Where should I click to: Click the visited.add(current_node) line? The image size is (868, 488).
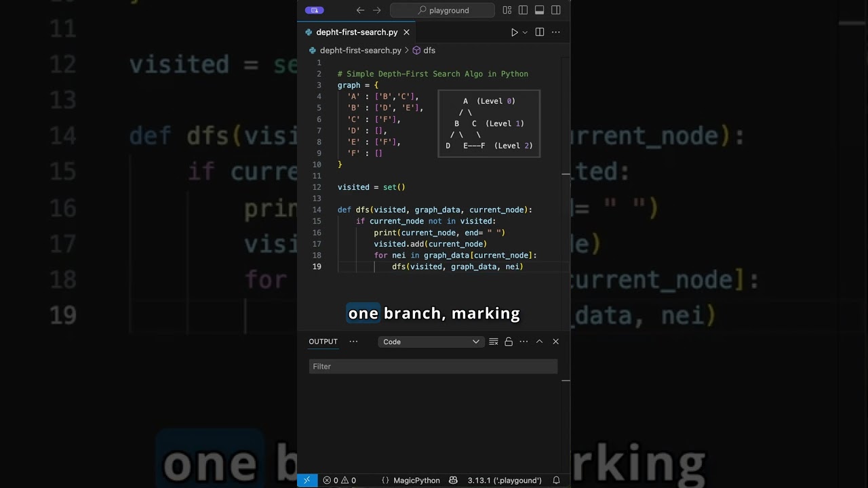[x=430, y=244]
